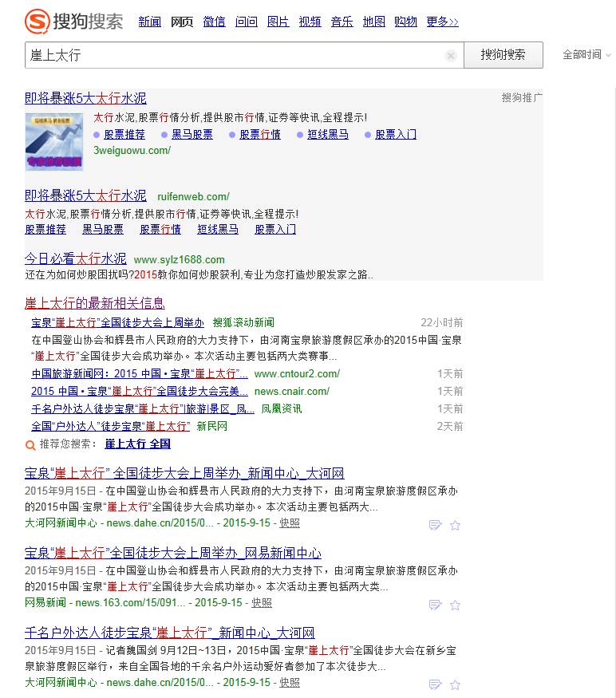Click 短线黑马 link in first ad
Viewport: 616px width, 698px height.
click(x=328, y=135)
